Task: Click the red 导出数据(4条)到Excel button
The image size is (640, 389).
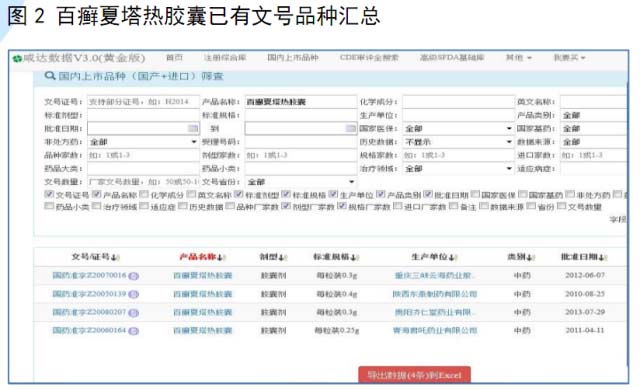Action: (x=414, y=375)
